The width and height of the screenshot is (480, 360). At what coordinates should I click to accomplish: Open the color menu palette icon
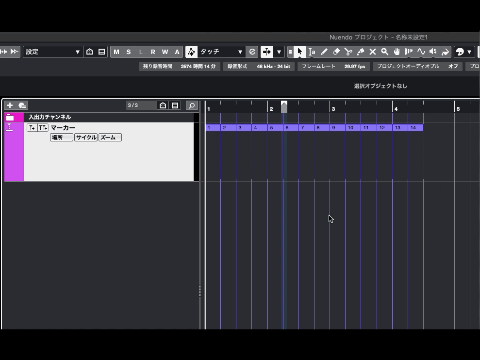point(460,52)
